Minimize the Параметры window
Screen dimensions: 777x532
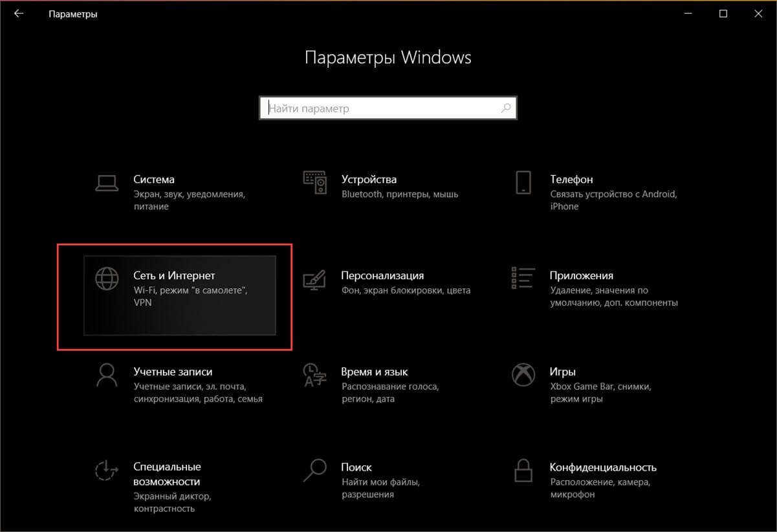pyautogui.click(x=687, y=14)
